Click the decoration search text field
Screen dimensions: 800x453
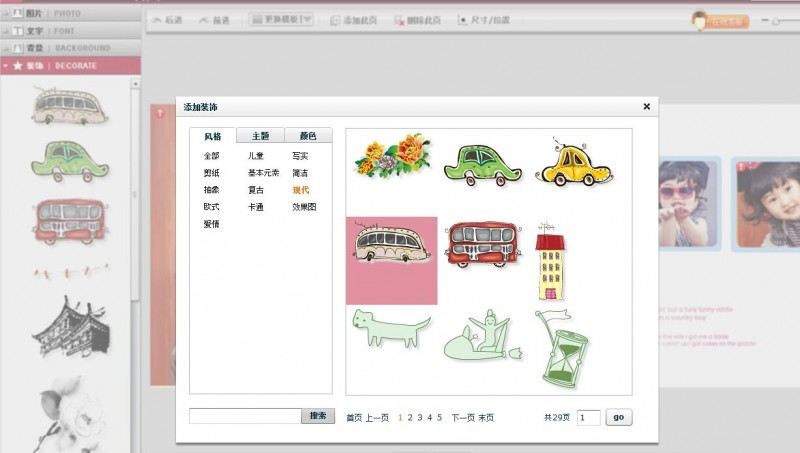[245, 416]
